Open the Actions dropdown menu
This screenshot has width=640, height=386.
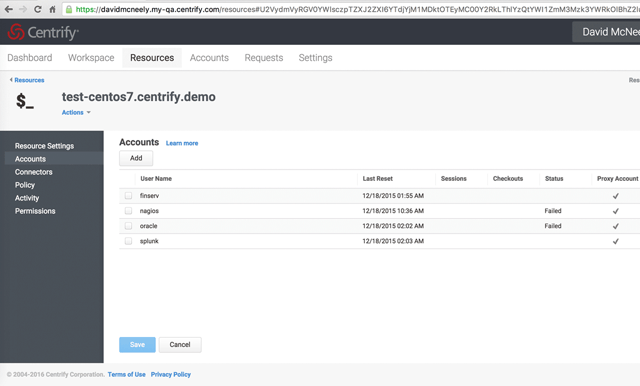[76, 112]
